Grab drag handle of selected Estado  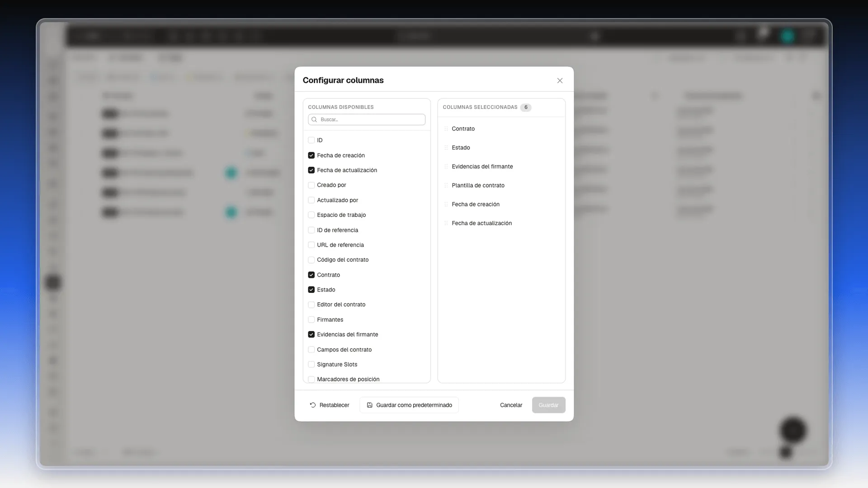coord(446,148)
